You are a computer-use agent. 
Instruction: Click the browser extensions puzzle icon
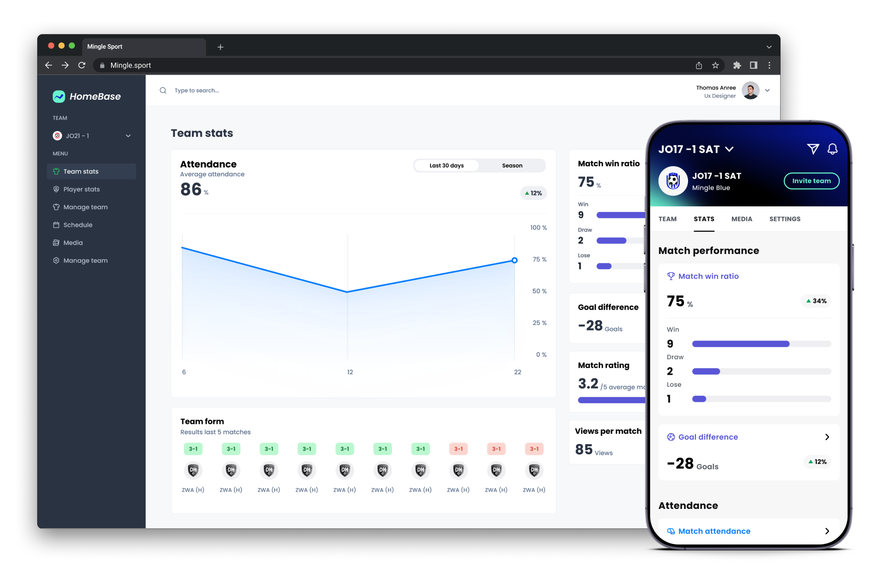[x=737, y=65]
